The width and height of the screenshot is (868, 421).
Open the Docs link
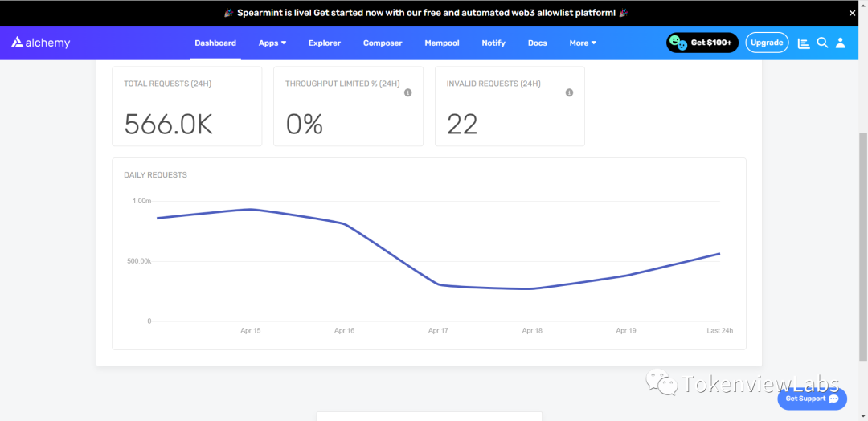537,43
